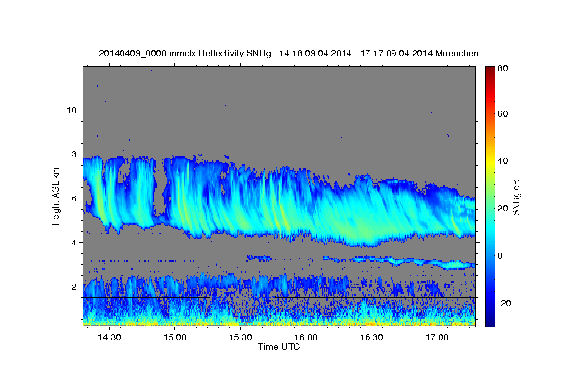Click the height tick label 10
Image resolution: width=588 pixels, height=392 pixels.
(72, 110)
